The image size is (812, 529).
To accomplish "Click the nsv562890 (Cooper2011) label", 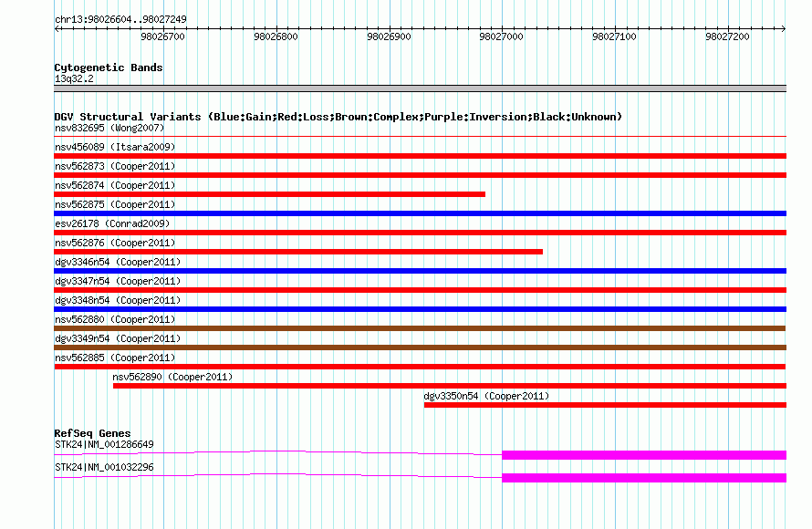I will [x=172, y=377].
